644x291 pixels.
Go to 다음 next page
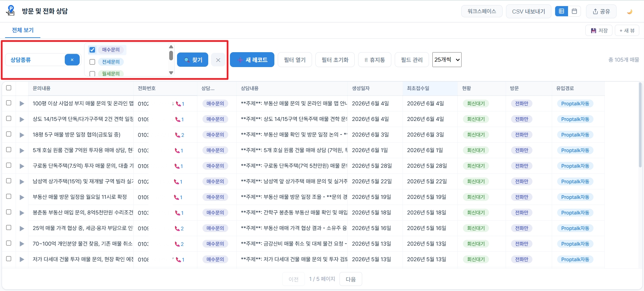[351, 279]
